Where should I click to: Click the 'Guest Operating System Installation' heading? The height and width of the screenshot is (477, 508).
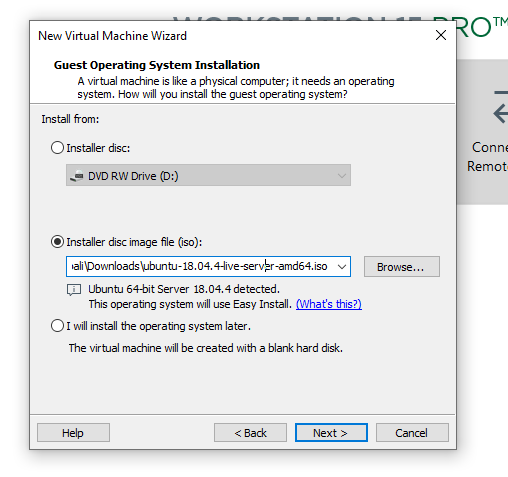pyautogui.click(x=157, y=65)
